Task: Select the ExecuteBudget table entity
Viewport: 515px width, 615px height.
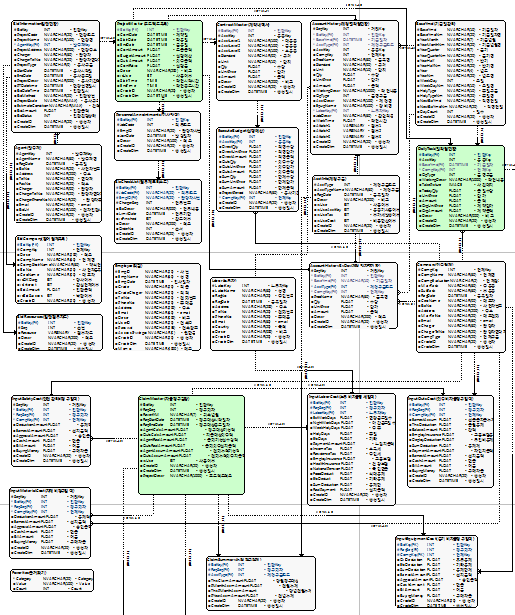Action: coord(257,169)
